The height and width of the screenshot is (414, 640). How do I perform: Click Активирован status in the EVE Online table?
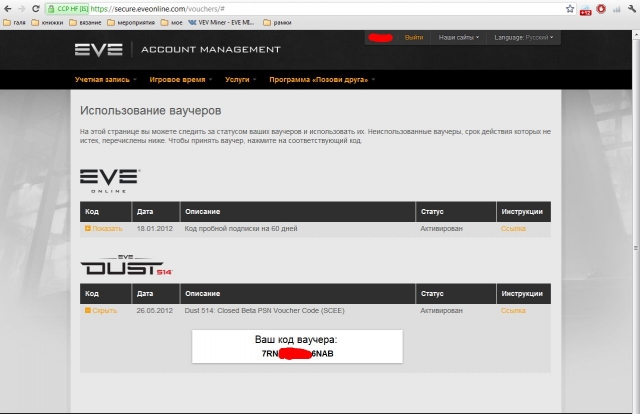pos(441,229)
